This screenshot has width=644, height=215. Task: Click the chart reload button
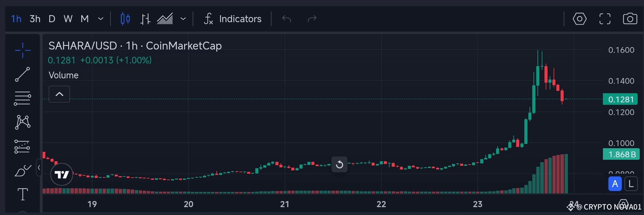coord(339,164)
